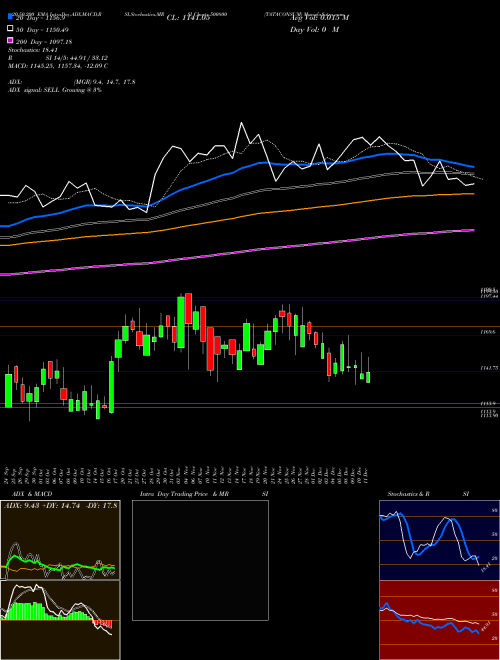
Task: Click the 'ADX signal: SELL' text line
Action: click(55, 90)
